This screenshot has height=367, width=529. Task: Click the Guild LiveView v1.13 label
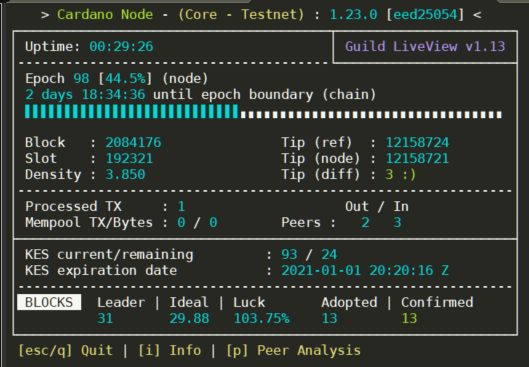pos(425,46)
